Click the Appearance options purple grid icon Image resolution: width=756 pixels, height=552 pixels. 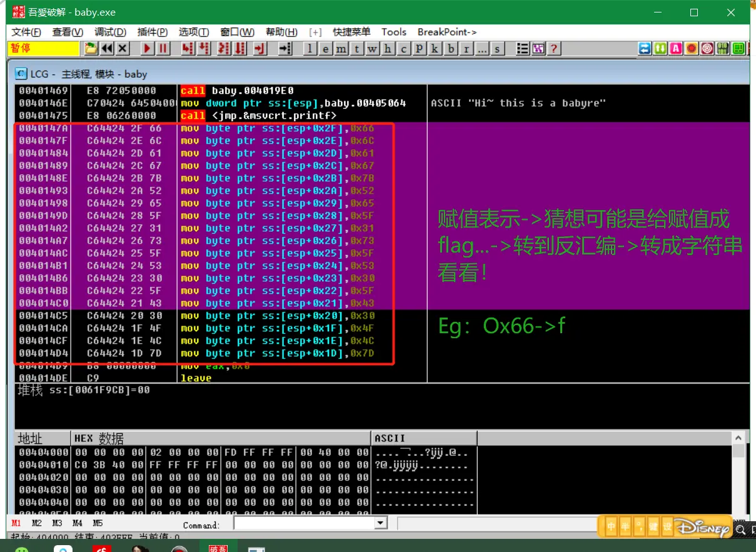[x=538, y=49]
